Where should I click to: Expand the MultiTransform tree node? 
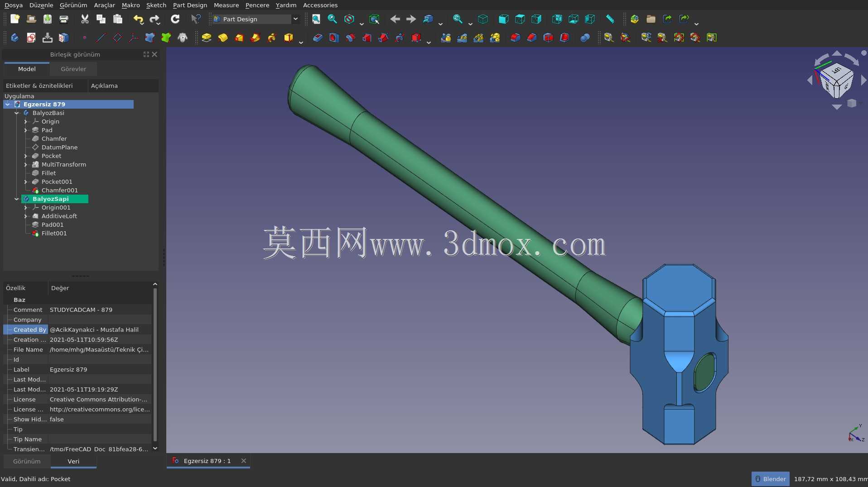26,164
